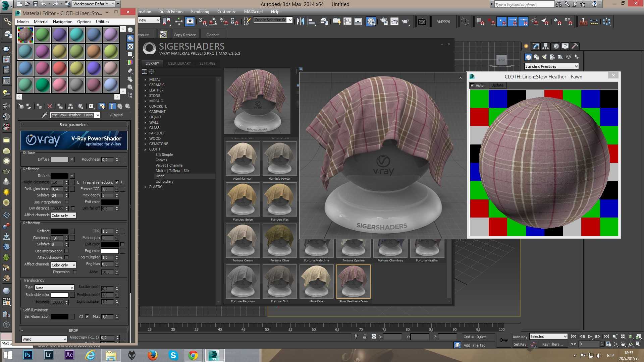Toggle Affect shadows checkbox
The image size is (644, 362).
click(x=67, y=257)
